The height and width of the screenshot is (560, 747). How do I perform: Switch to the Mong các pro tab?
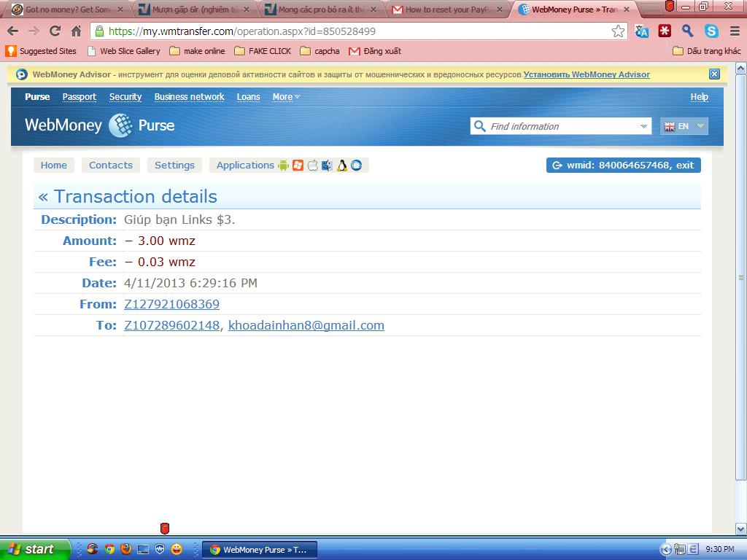[322, 9]
